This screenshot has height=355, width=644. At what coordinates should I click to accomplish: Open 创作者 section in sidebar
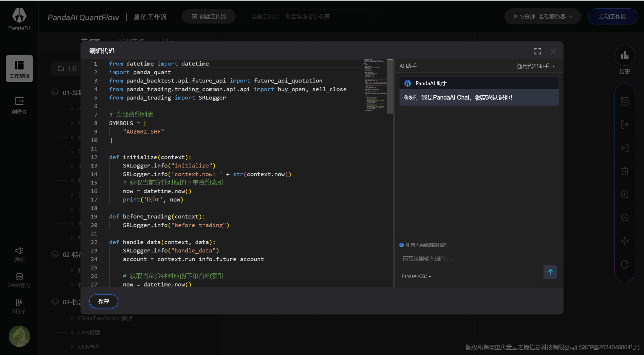tap(19, 106)
